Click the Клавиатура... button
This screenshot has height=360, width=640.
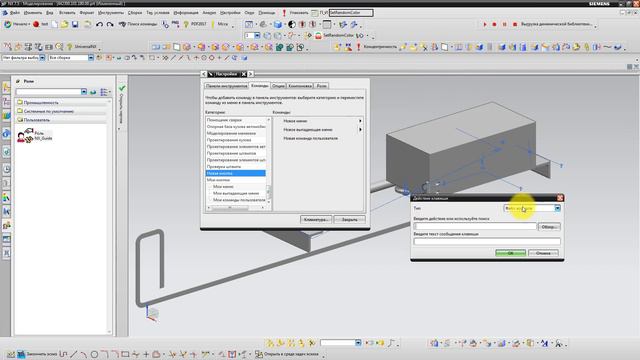(x=316, y=220)
